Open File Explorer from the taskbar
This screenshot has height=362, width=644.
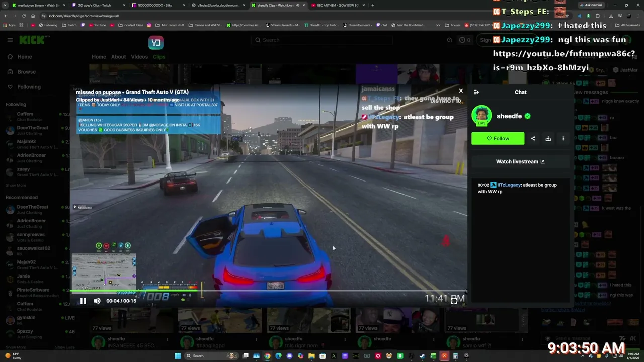coord(311,356)
